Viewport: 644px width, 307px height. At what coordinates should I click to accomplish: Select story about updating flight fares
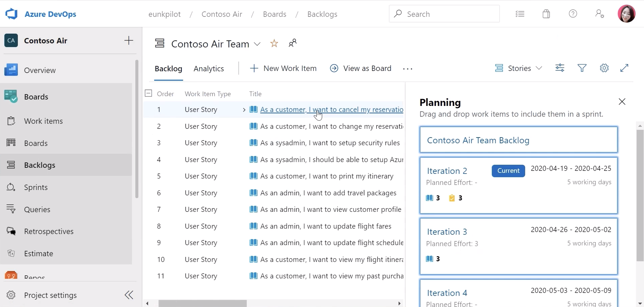click(326, 226)
